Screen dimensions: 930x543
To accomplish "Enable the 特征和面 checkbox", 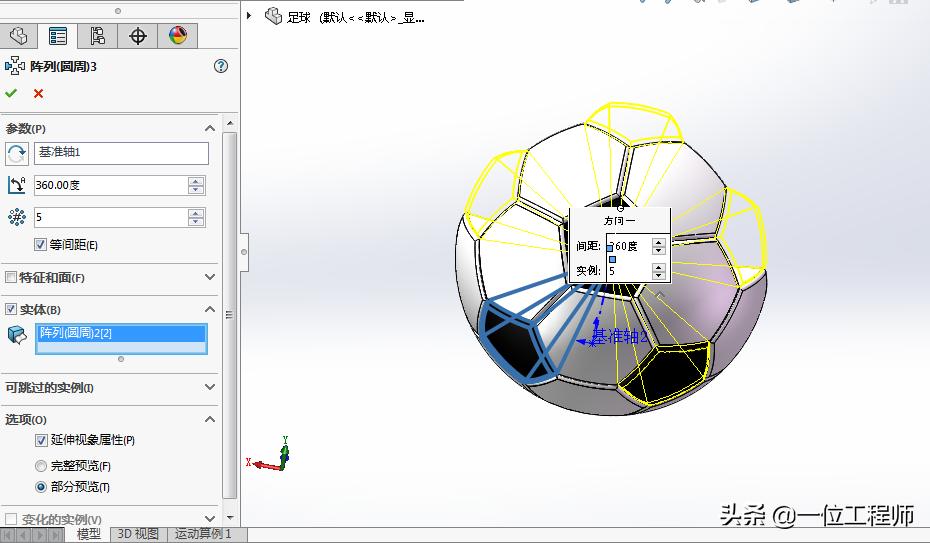I will point(11,277).
